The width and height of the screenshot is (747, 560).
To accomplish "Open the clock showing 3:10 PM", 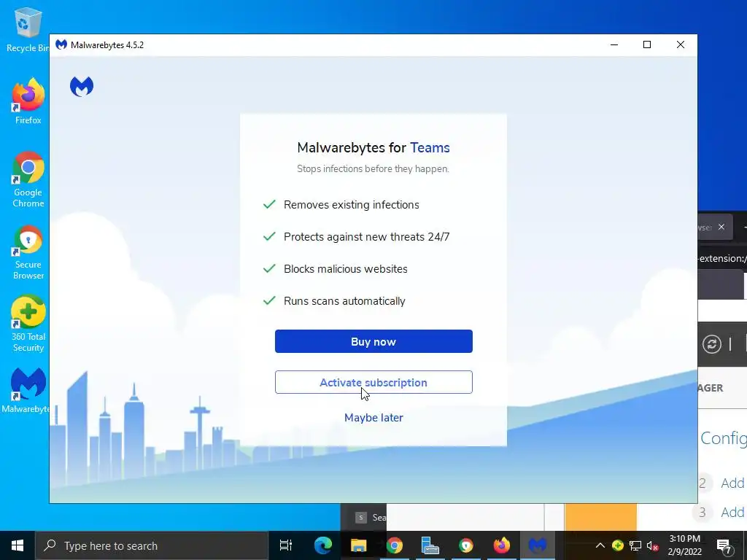I will tap(684, 545).
